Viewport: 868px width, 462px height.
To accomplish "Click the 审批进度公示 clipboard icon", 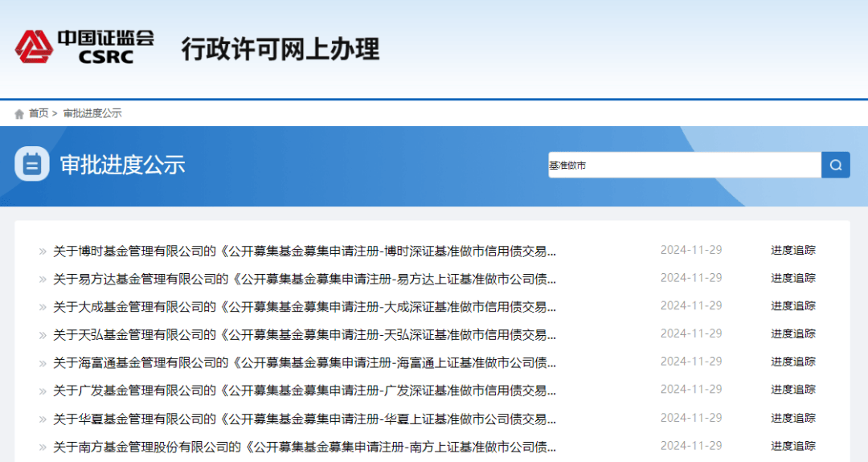I will (32, 164).
